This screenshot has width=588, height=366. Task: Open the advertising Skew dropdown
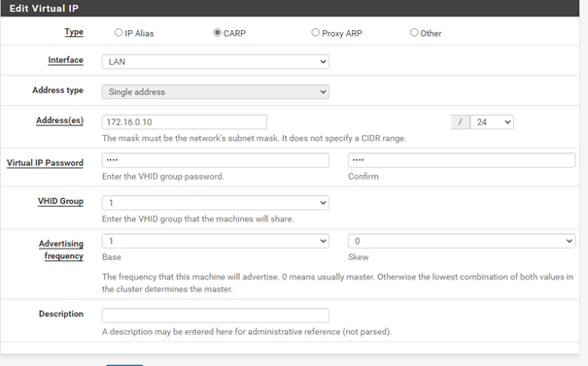[x=462, y=241]
